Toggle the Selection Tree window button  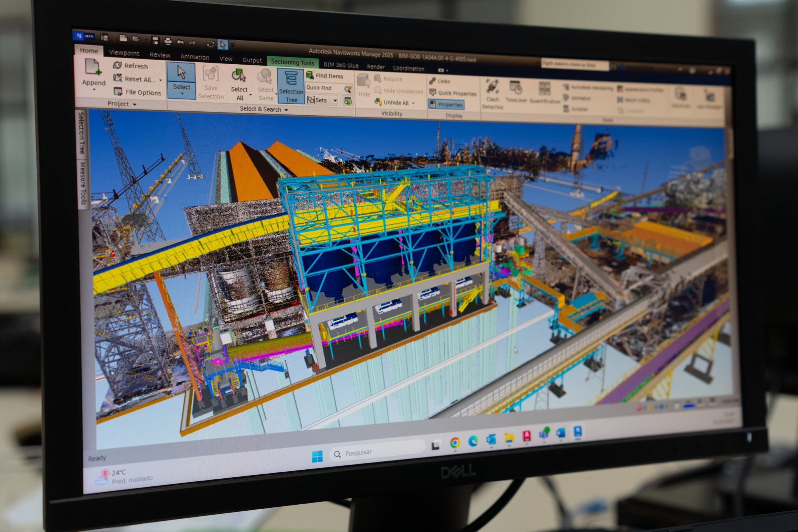pos(291,86)
